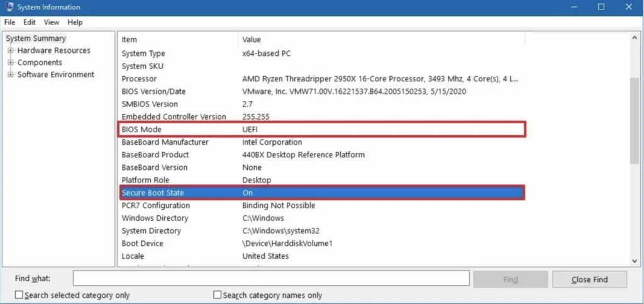Open the Help menu
This screenshot has height=304, width=644.
click(x=75, y=22)
